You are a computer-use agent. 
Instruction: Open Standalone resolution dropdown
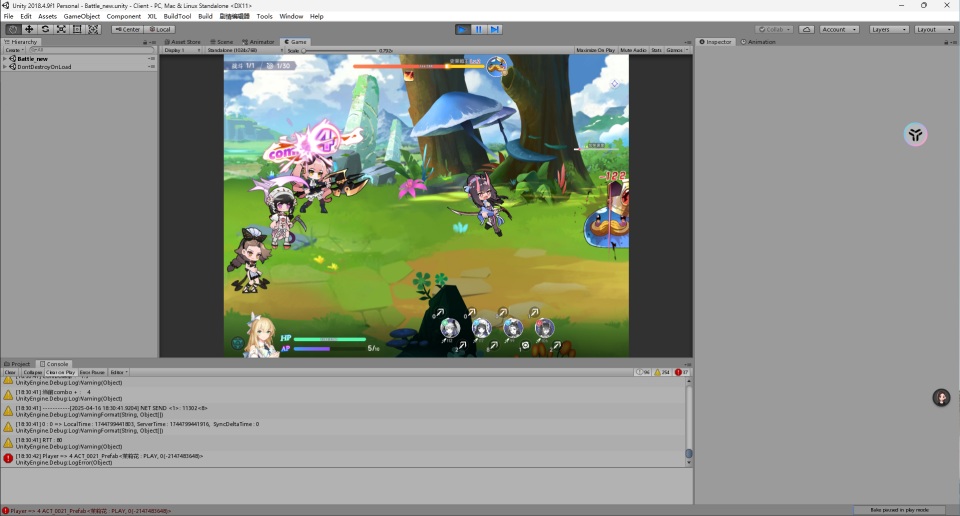pyautogui.click(x=244, y=50)
